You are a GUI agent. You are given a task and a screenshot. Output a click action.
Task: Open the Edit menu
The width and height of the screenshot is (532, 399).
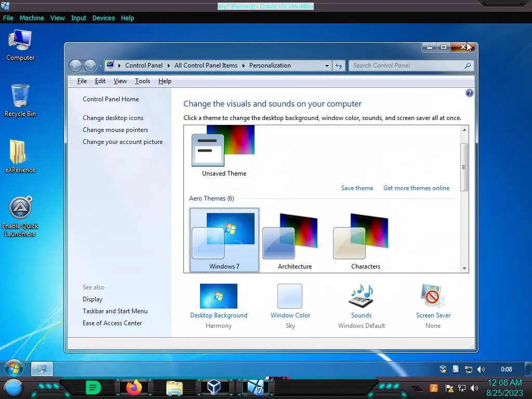point(100,81)
